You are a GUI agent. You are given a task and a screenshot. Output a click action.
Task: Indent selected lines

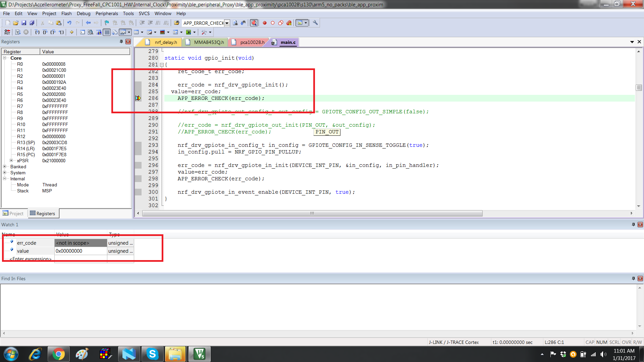click(142, 23)
